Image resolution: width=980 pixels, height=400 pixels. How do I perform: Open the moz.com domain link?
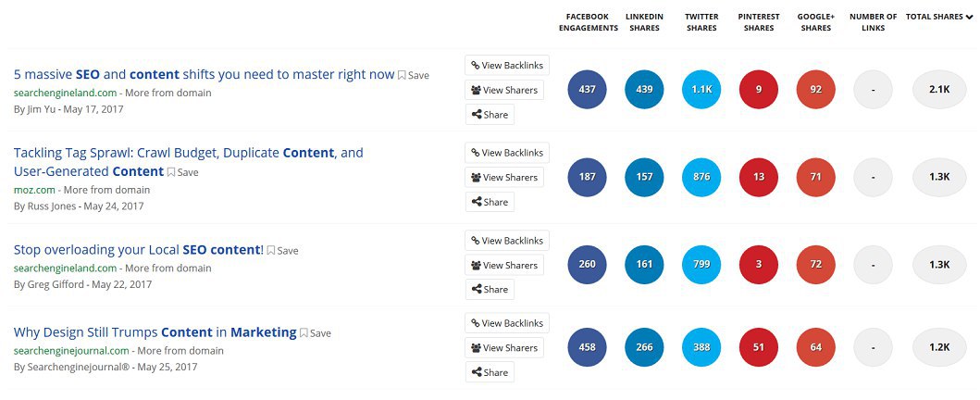(x=35, y=190)
